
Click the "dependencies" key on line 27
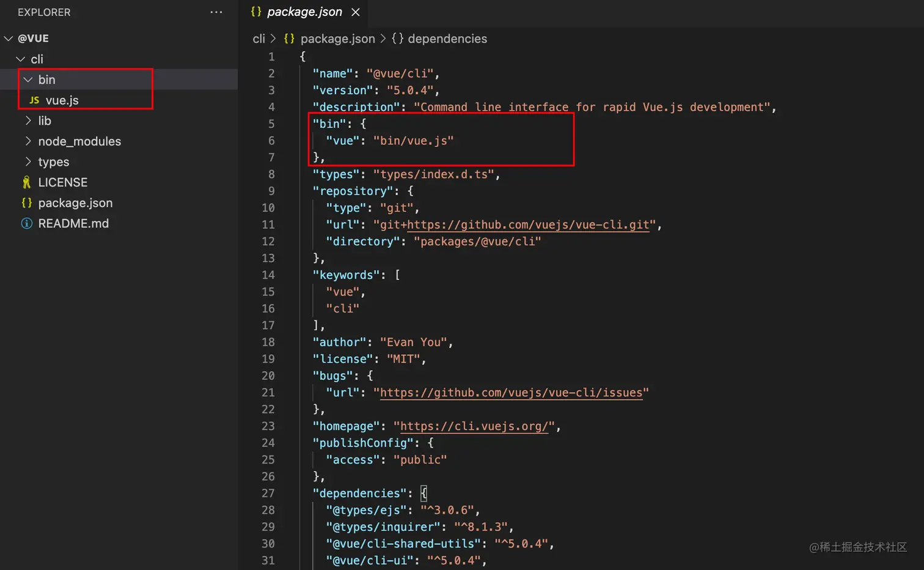359,494
